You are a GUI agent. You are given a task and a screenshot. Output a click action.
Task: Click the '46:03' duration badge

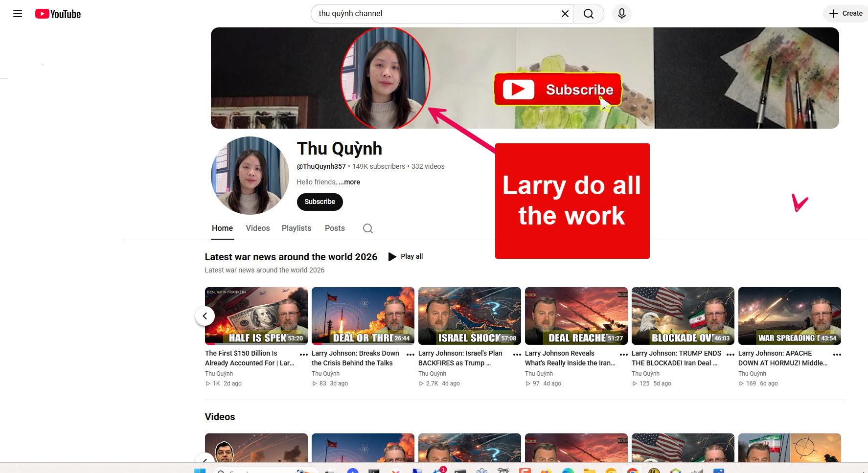point(722,338)
